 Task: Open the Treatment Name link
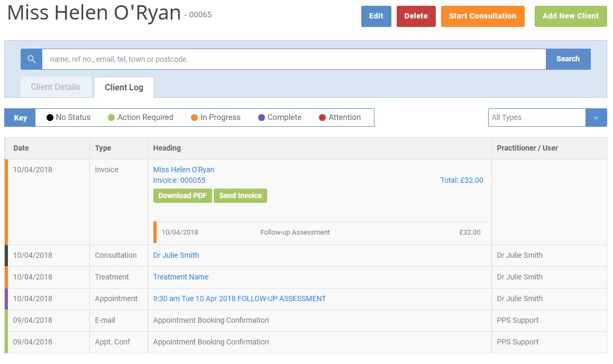tap(180, 277)
